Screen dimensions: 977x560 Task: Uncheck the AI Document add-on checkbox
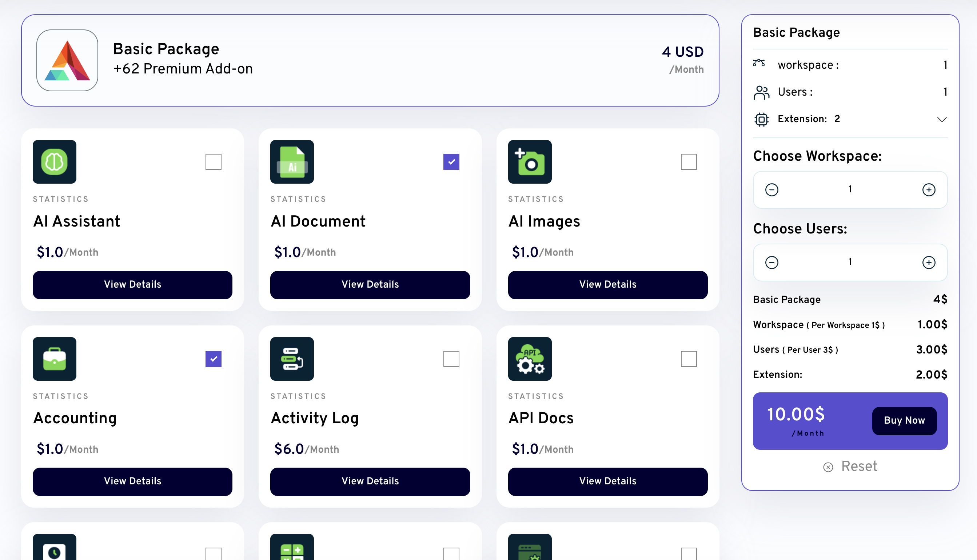click(x=451, y=161)
